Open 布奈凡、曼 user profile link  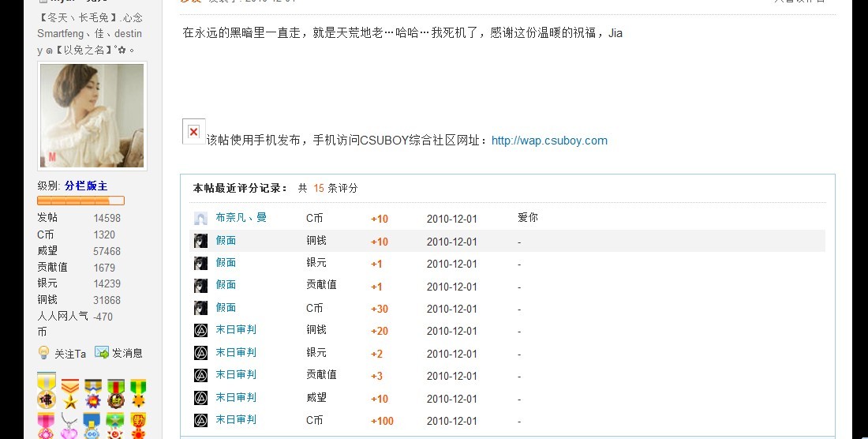241,218
